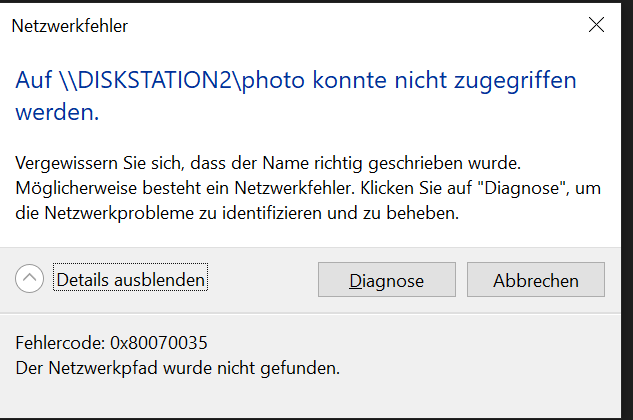Image resolution: width=633 pixels, height=420 pixels.
Task: Close the Netzwerkfehler dialog with the X
Action: [x=596, y=25]
